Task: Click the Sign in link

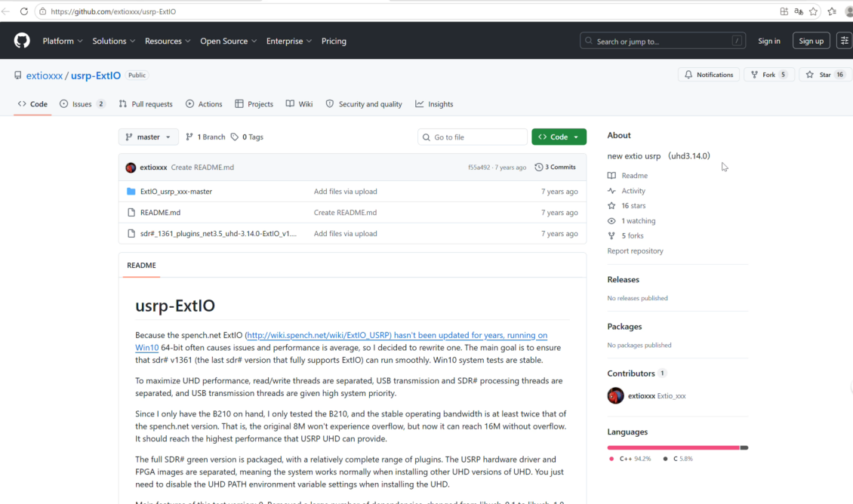Action: point(768,41)
